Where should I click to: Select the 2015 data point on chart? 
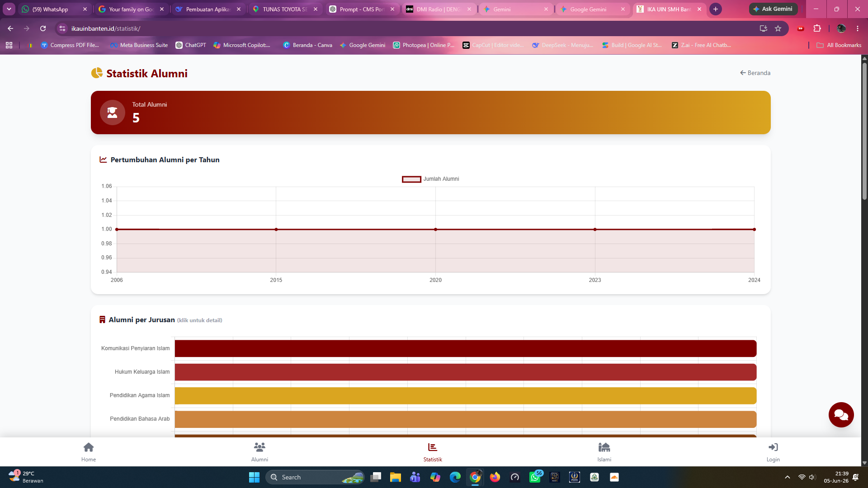tap(276, 230)
